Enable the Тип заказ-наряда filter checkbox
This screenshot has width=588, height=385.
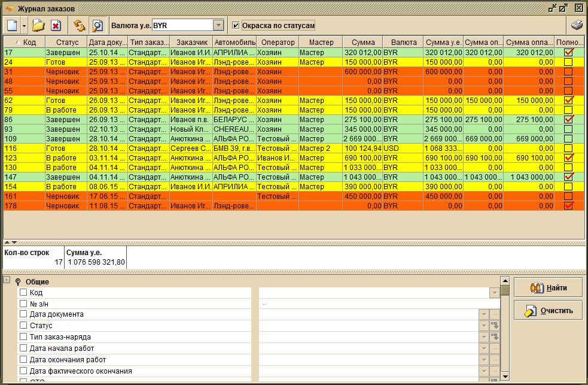23,337
